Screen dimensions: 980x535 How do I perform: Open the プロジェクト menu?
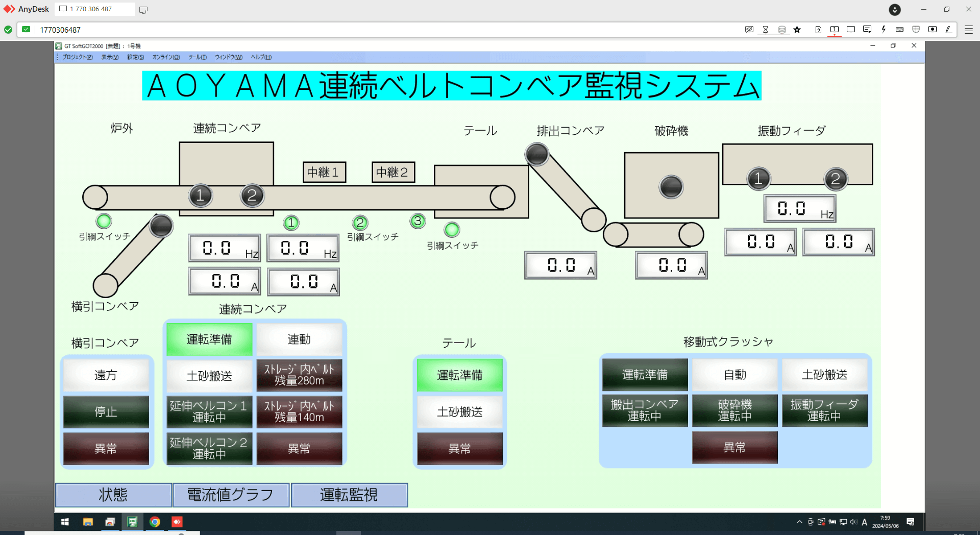(77, 57)
